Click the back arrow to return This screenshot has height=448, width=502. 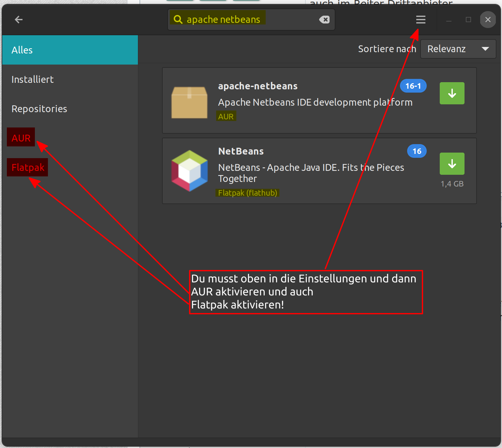click(19, 20)
